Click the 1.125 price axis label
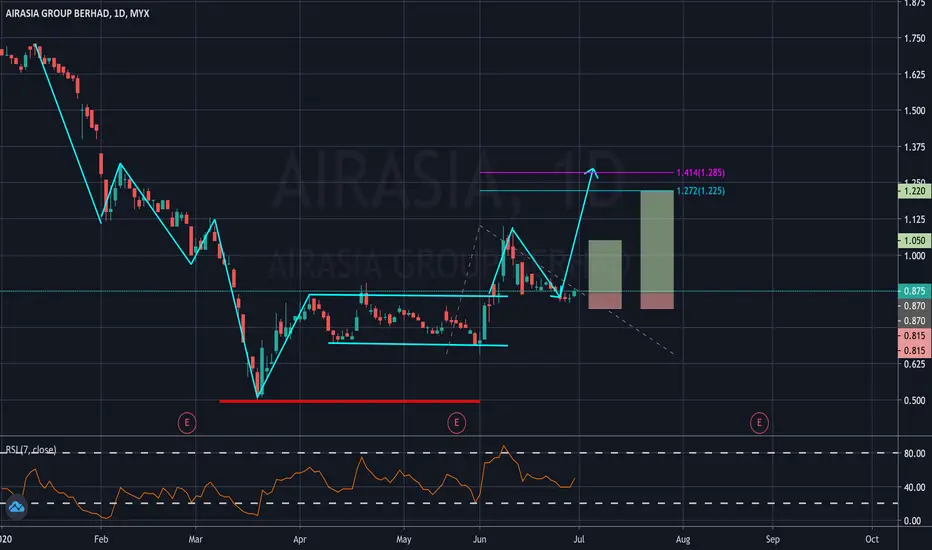 tap(915, 219)
